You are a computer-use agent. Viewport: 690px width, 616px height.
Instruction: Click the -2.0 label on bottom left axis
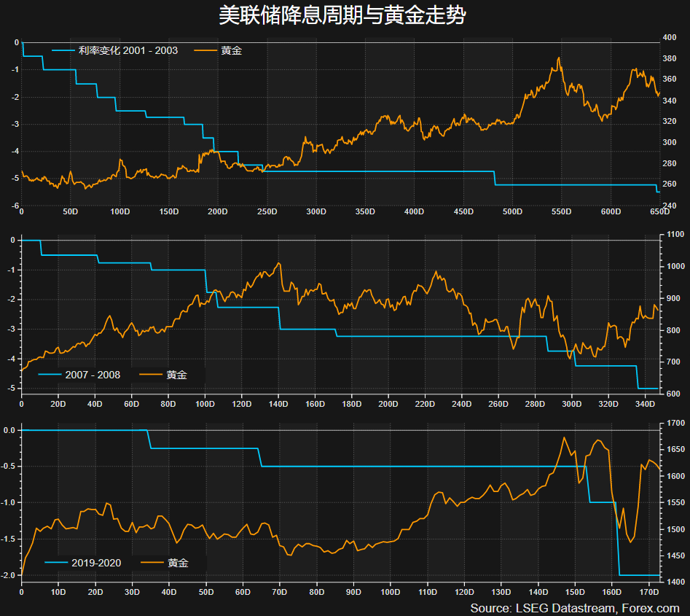tap(9, 575)
